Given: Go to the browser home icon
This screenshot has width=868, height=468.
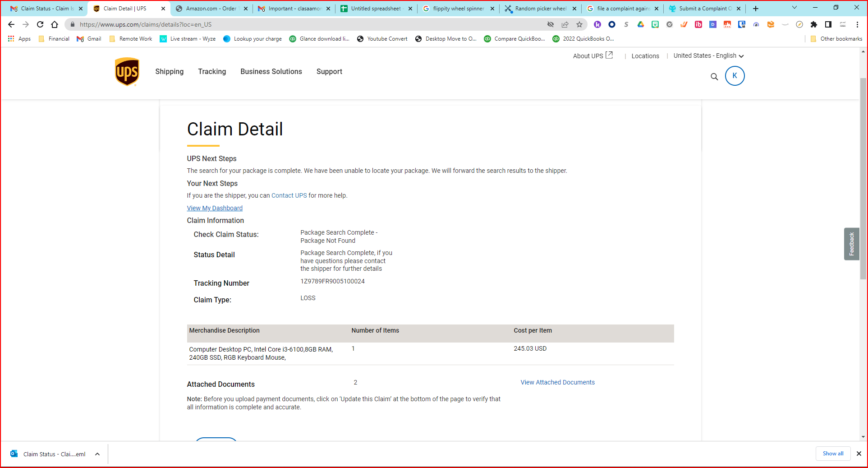Looking at the screenshot, I should 55,24.
